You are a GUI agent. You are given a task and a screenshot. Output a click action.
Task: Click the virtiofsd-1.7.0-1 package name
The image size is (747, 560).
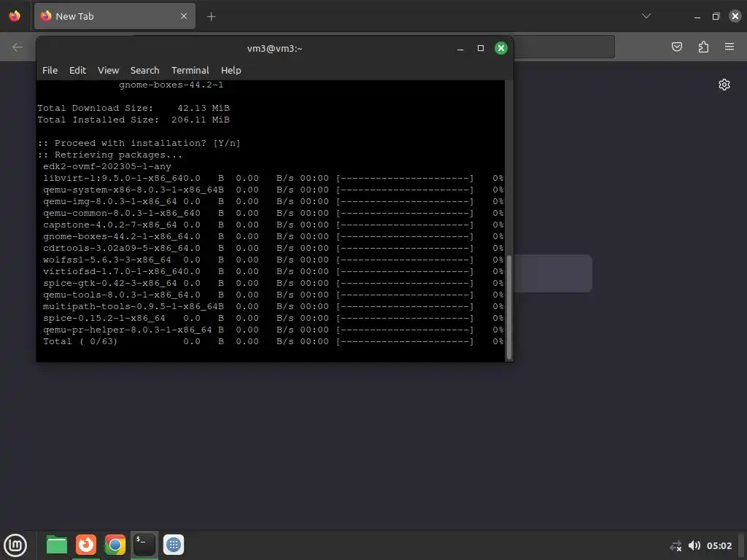[113, 271]
